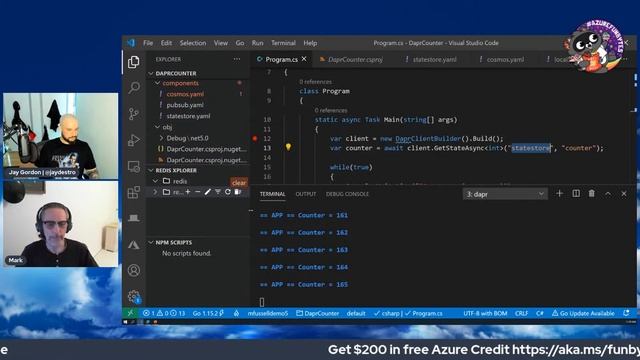This screenshot has height=360, width=640.
Task: Open the File menu
Action: (x=148, y=43)
